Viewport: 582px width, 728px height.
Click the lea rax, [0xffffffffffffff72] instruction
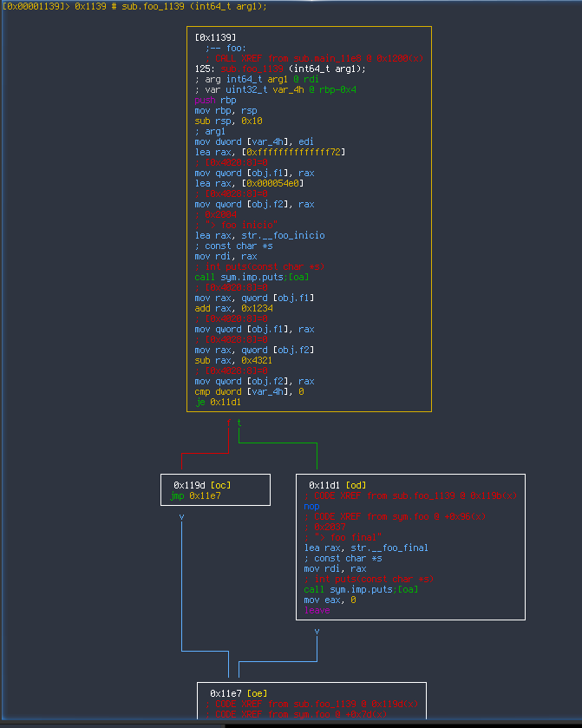pyautogui.click(x=270, y=152)
